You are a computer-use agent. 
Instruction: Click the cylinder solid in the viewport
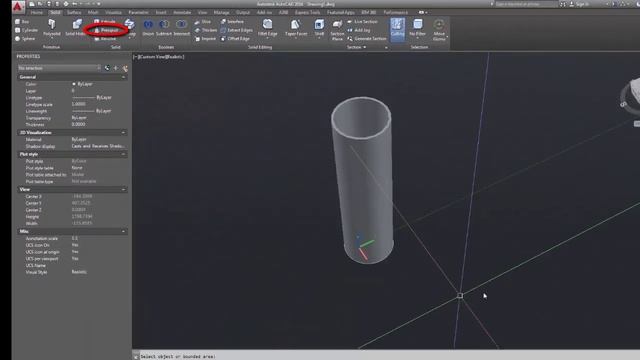point(362,180)
